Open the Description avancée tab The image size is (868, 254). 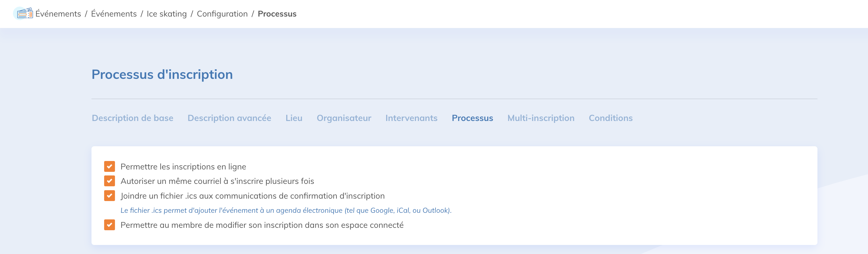[229, 118]
